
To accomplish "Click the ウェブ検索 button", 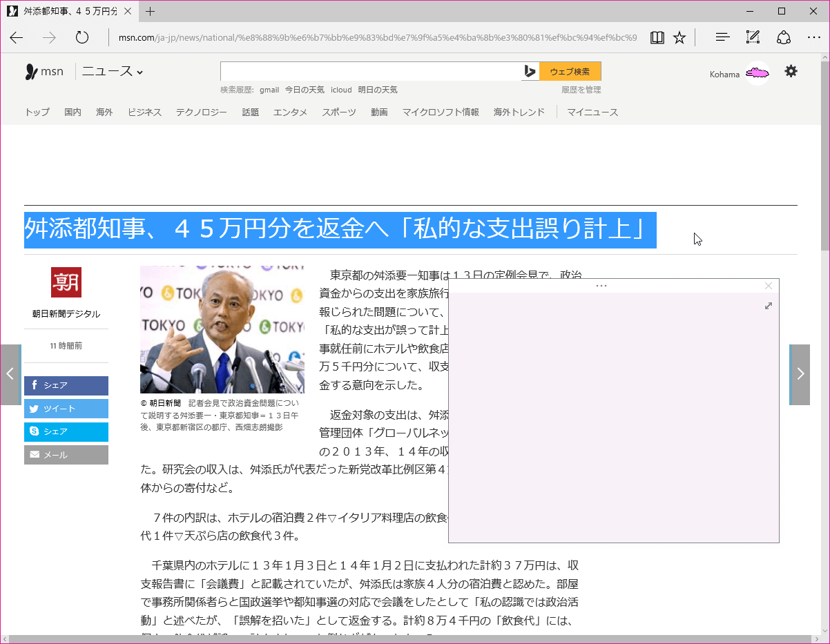I will tap(570, 71).
